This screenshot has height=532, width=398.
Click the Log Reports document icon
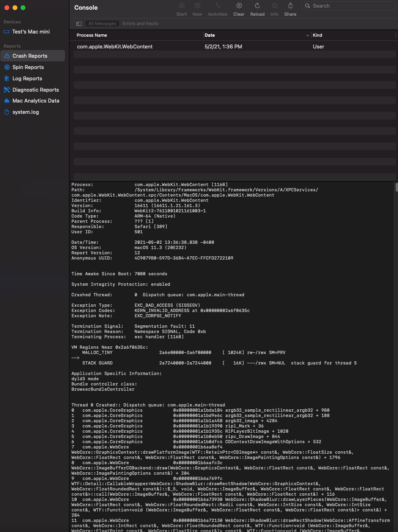(x=7, y=78)
